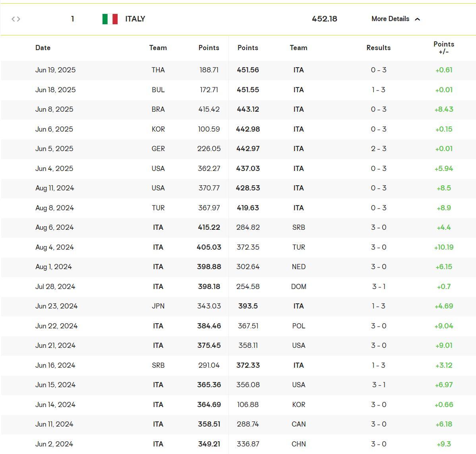Click the More Details link
Image resolution: width=476 pixels, height=454 pixels.
(x=390, y=19)
